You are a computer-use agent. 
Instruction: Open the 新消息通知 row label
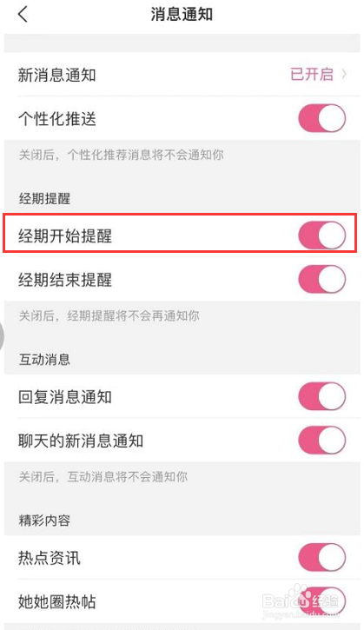pos(57,75)
